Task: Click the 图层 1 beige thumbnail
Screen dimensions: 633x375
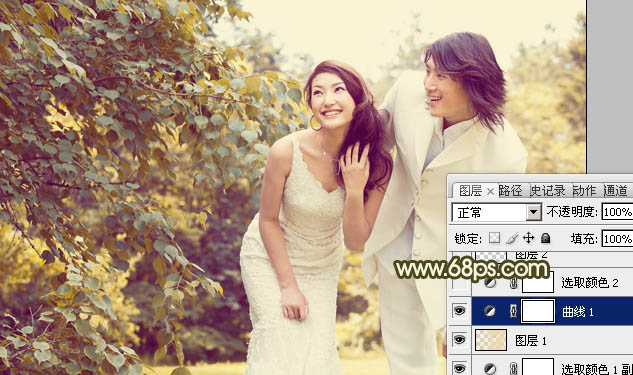Action: [x=491, y=340]
